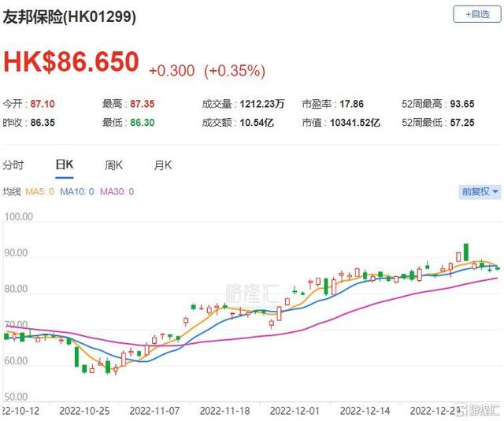504x421 pixels.
Task: Open the 前复权 dropdown
Action: [480, 192]
